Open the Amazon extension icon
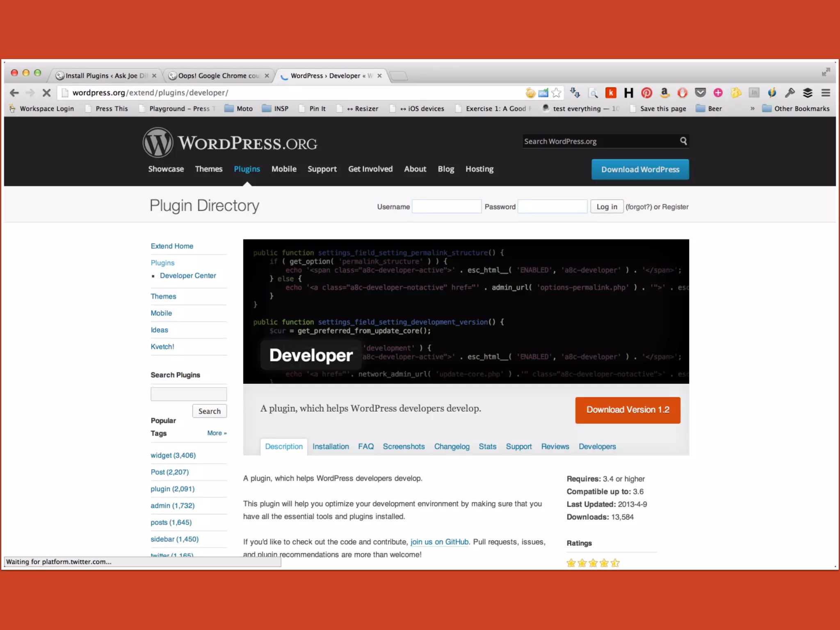This screenshot has height=630, width=840. [664, 93]
